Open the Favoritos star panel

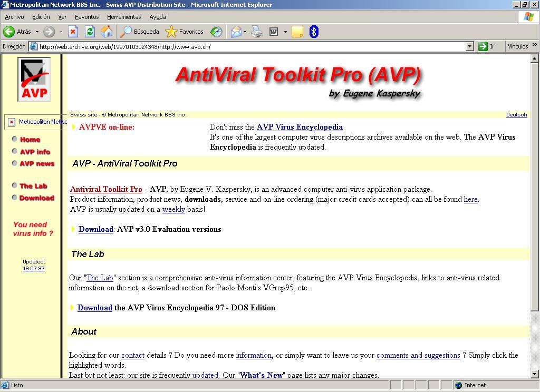pyautogui.click(x=184, y=32)
